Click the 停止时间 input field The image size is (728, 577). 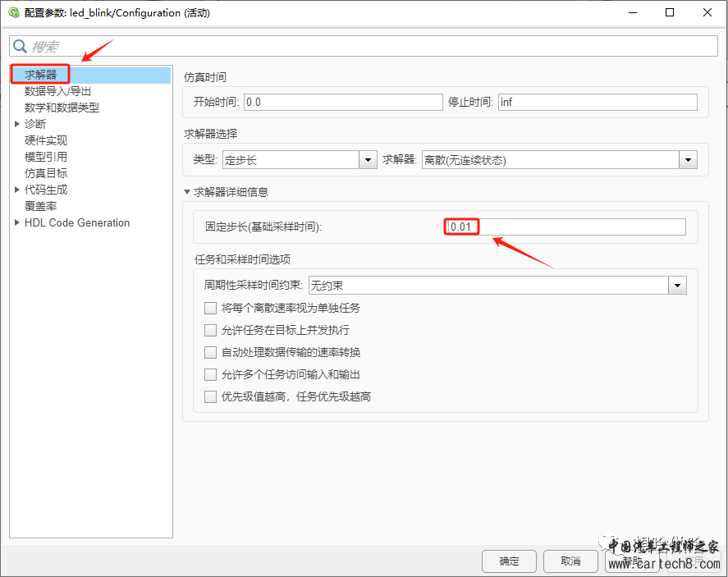coord(598,102)
